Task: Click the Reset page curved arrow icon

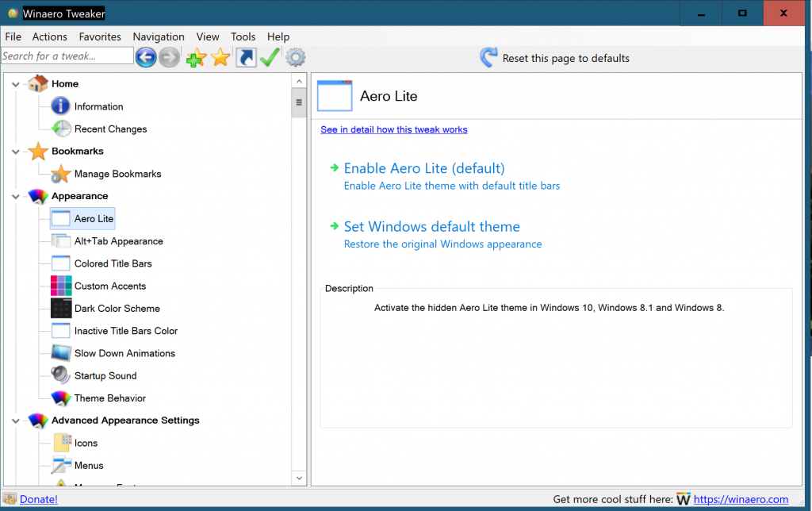Action: pyautogui.click(x=488, y=57)
